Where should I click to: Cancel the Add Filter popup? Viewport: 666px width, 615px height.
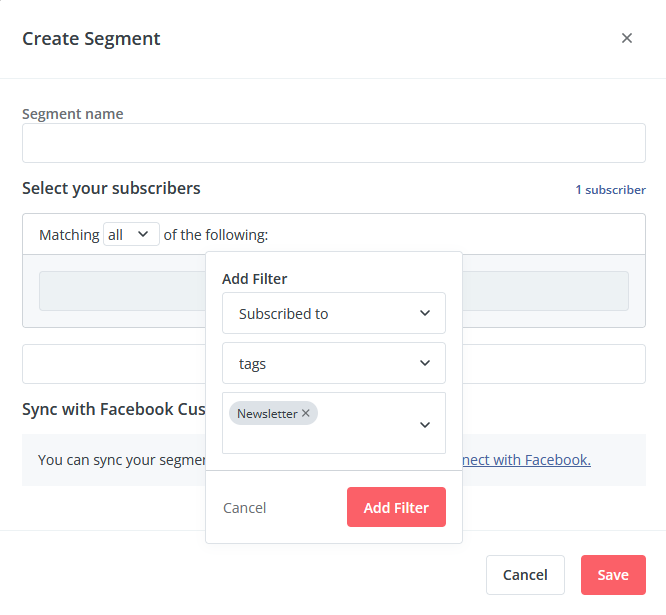point(244,508)
